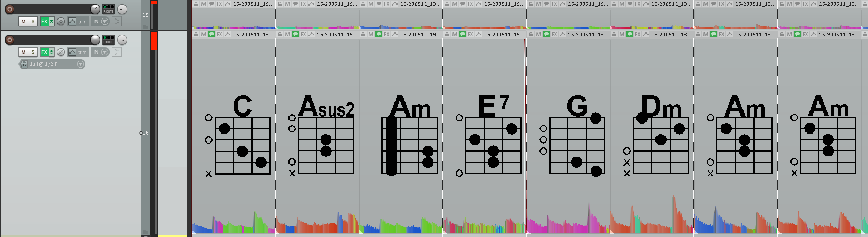
Task: Show envelope options for the G chord item
Action: (x=562, y=34)
